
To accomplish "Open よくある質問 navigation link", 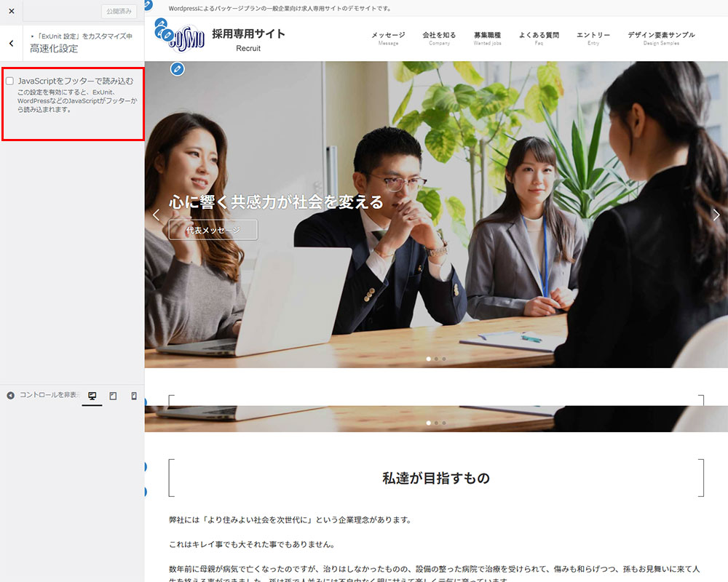I will (x=539, y=38).
